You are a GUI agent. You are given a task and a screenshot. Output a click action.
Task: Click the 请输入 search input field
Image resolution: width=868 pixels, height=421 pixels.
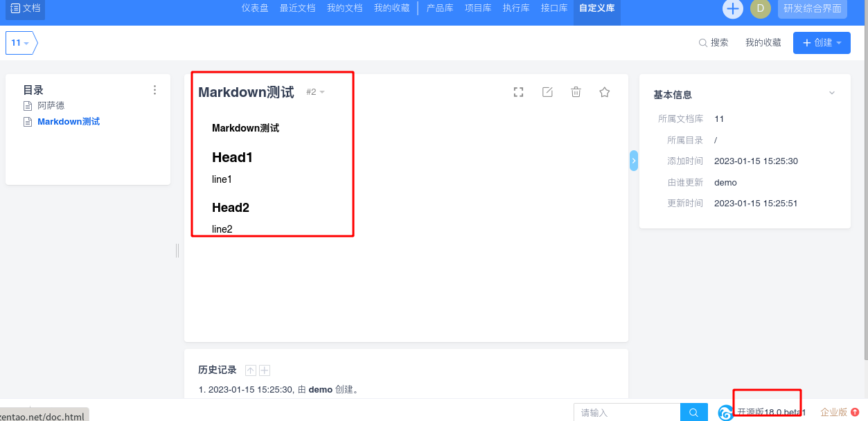pyautogui.click(x=627, y=413)
